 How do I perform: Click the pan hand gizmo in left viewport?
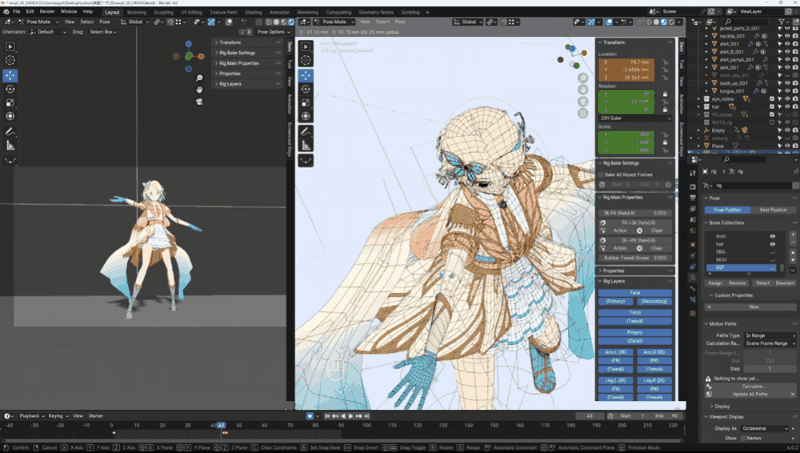coord(199,88)
